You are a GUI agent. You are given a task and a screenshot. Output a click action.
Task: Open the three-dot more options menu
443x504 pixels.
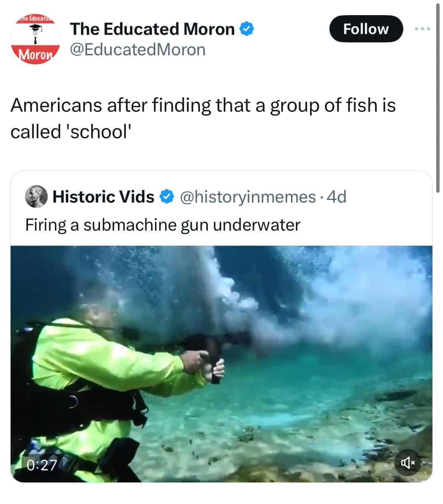coord(423,29)
